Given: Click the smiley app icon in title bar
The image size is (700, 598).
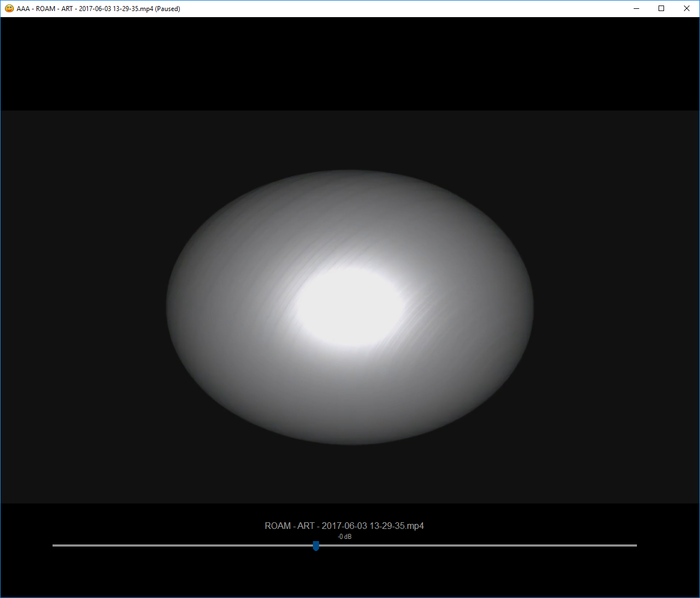Looking at the screenshot, I should coord(9,8).
